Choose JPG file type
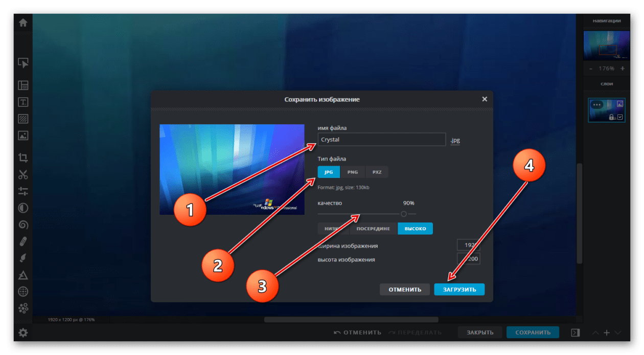 tap(329, 172)
